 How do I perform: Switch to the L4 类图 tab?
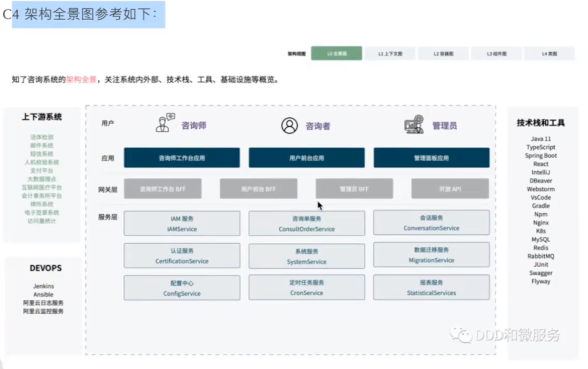click(x=549, y=54)
